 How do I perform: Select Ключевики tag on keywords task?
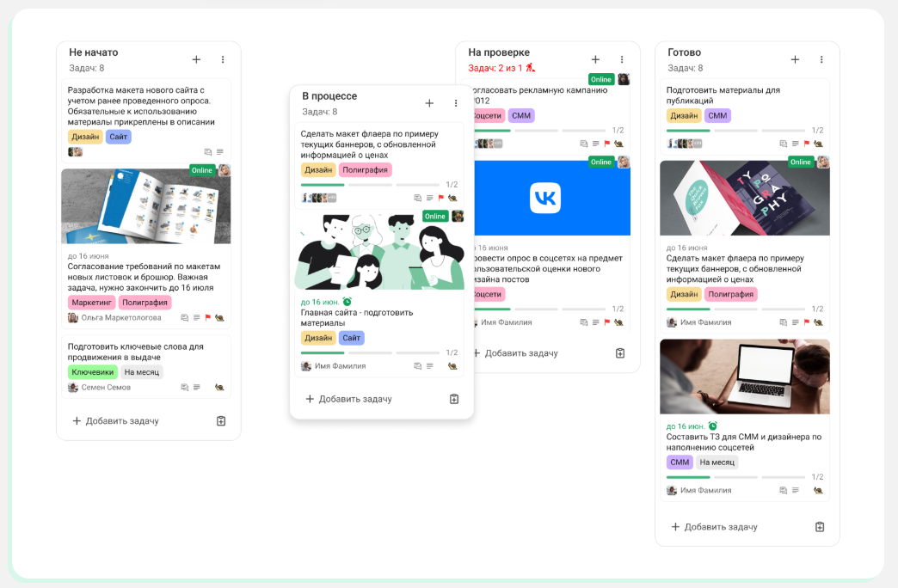pos(92,372)
